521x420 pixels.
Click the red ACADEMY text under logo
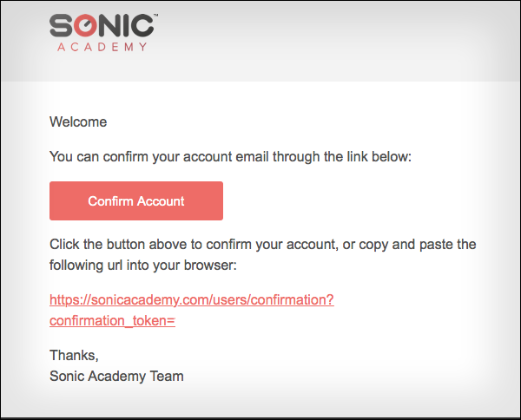[x=102, y=47]
